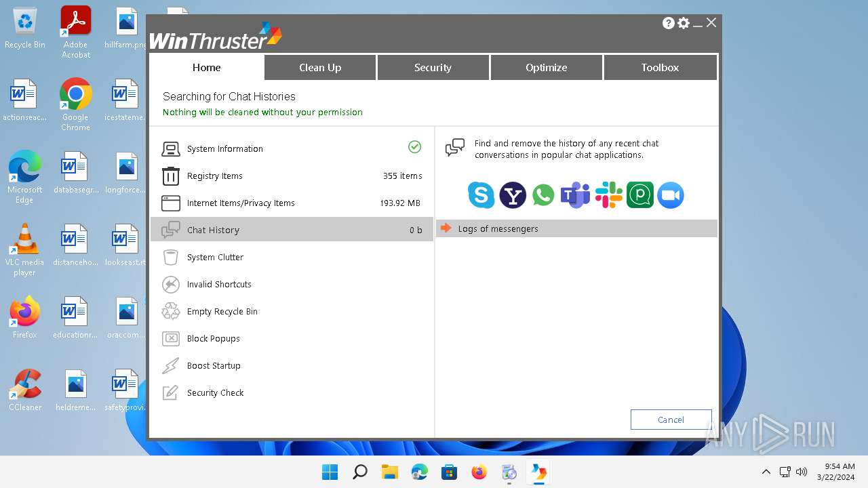Click the Skype messenger icon

point(481,195)
